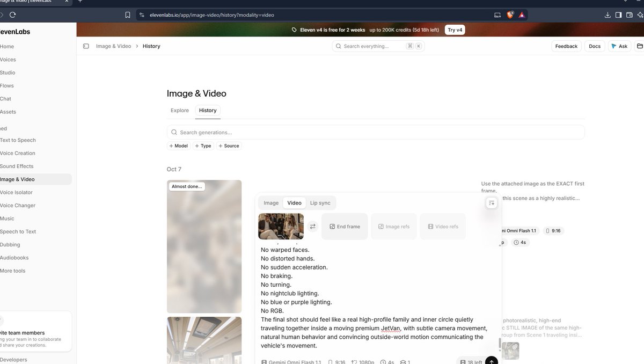Change the 1080p resolution setting
Viewport: 644px width, 364px height.
point(363,362)
